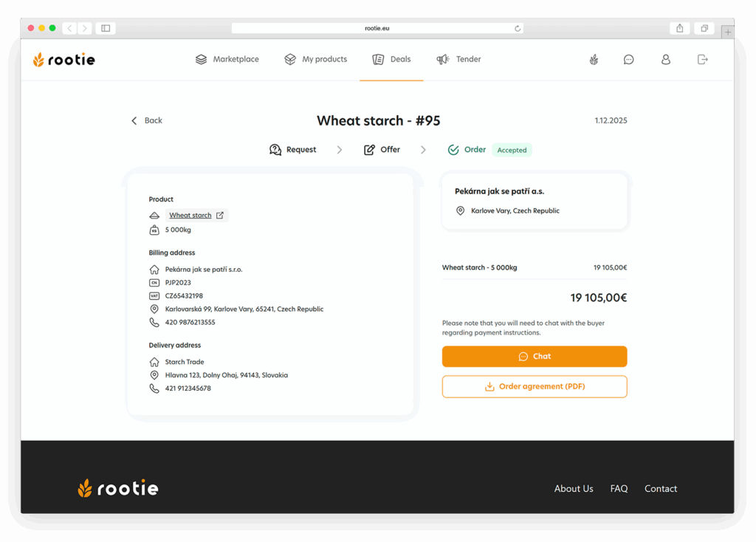Click the rootie.eu address bar
756x542 pixels.
click(377, 28)
